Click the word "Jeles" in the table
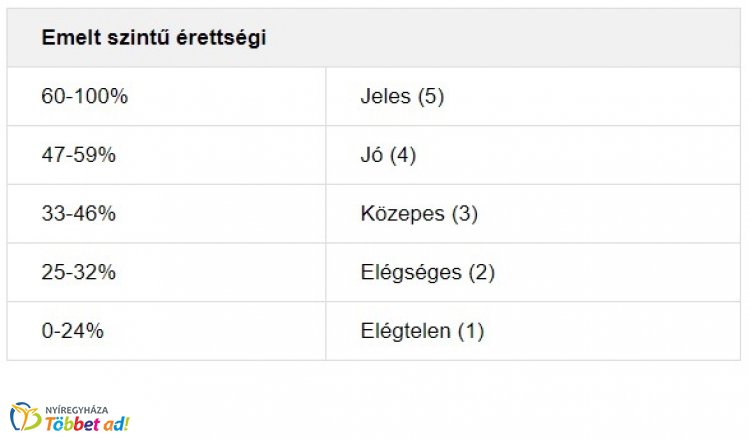The width and height of the screenshot is (750, 440). tap(387, 97)
